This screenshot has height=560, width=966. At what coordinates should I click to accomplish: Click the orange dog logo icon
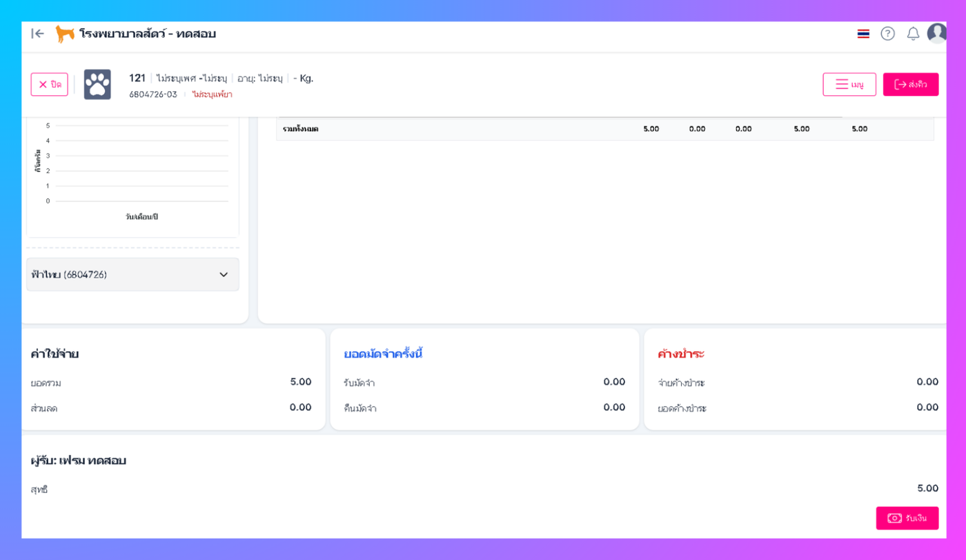[65, 34]
